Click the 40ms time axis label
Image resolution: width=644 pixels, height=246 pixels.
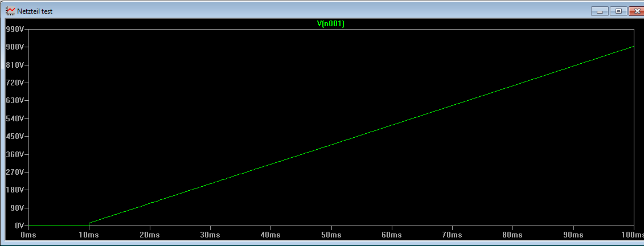[x=270, y=235]
